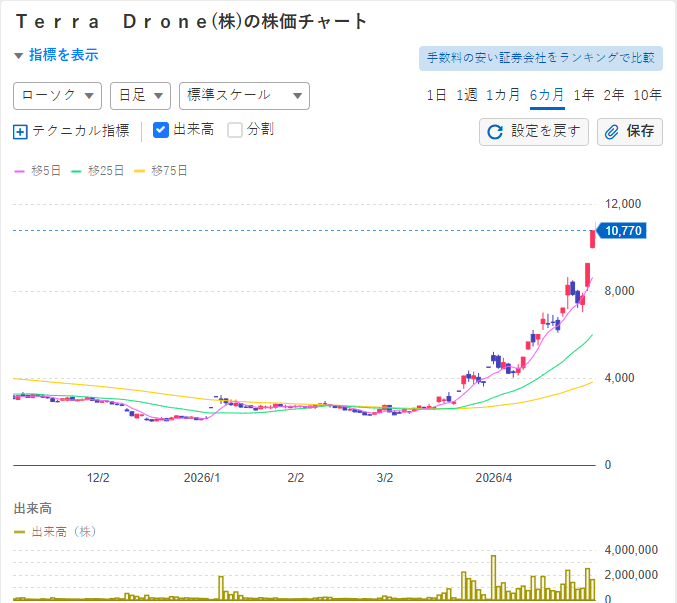The width and height of the screenshot is (677, 603).
Task: Click the 3/2 date axis label
Action: [x=385, y=478]
